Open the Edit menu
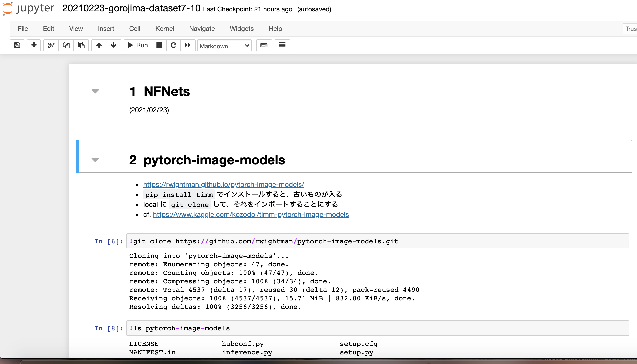This screenshot has height=364, width=637. pyautogui.click(x=49, y=29)
